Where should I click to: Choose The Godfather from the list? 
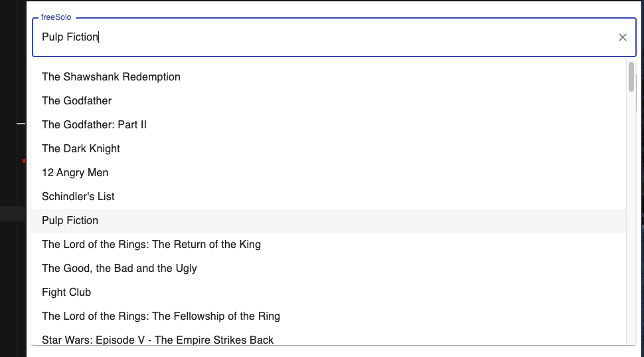(x=76, y=101)
